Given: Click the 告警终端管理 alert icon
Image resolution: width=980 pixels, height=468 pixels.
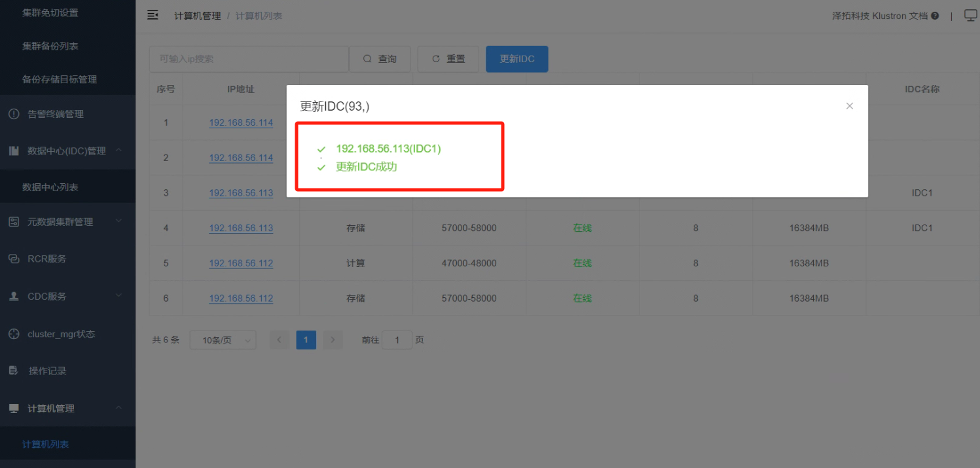Looking at the screenshot, I should pos(14,114).
